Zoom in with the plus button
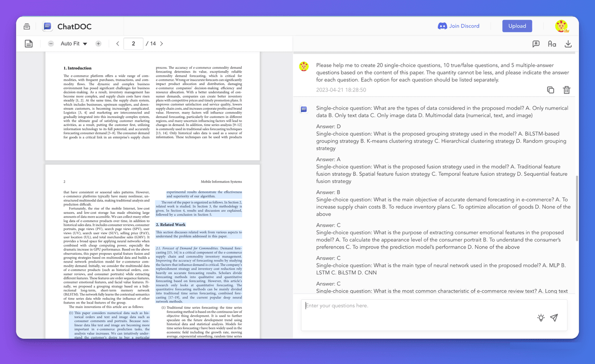595x364 pixels. click(98, 44)
